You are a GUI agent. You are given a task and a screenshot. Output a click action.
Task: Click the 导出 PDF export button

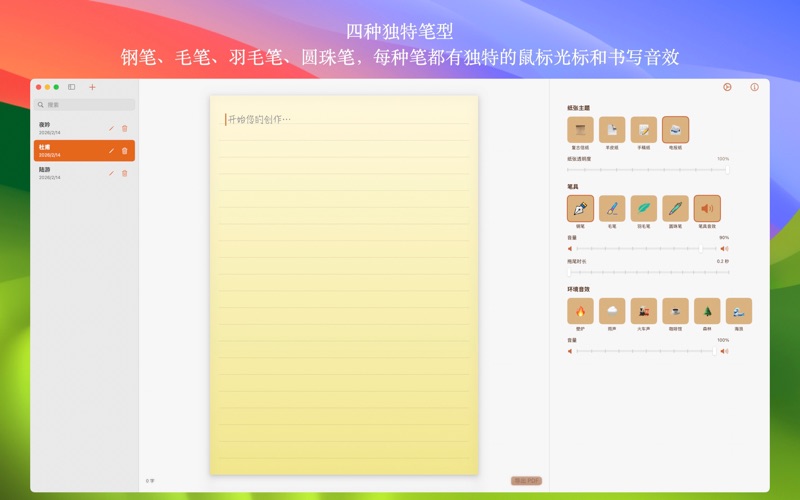tap(526, 481)
